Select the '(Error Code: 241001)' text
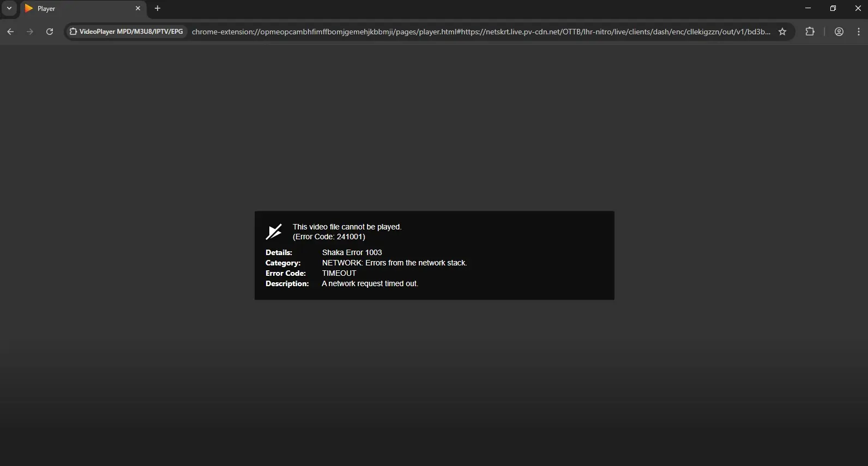868x466 pixels. pos(329,237)
